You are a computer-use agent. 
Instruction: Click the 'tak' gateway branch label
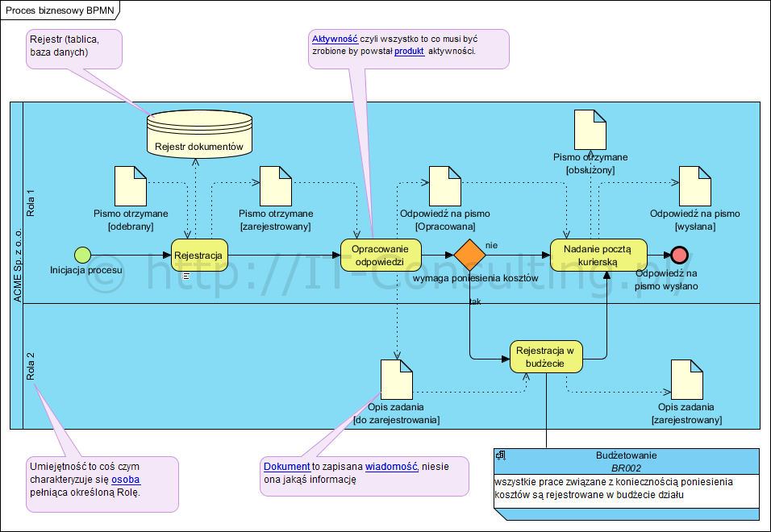(475, 301)
